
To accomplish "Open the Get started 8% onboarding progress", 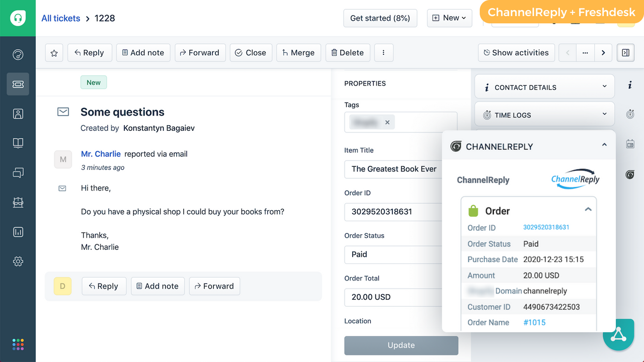I will [380, 18].
